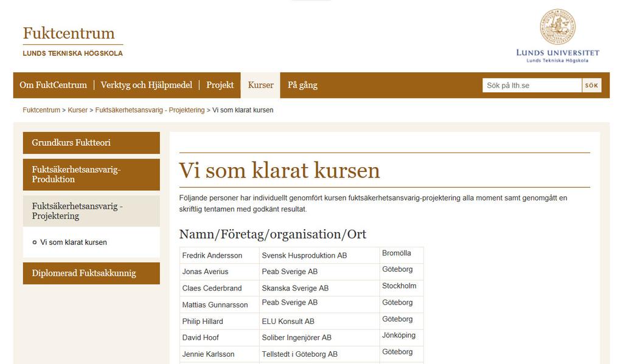Select the Fredrik Andersson table cell
The image size is (623, 364).
tap(219, 255)
